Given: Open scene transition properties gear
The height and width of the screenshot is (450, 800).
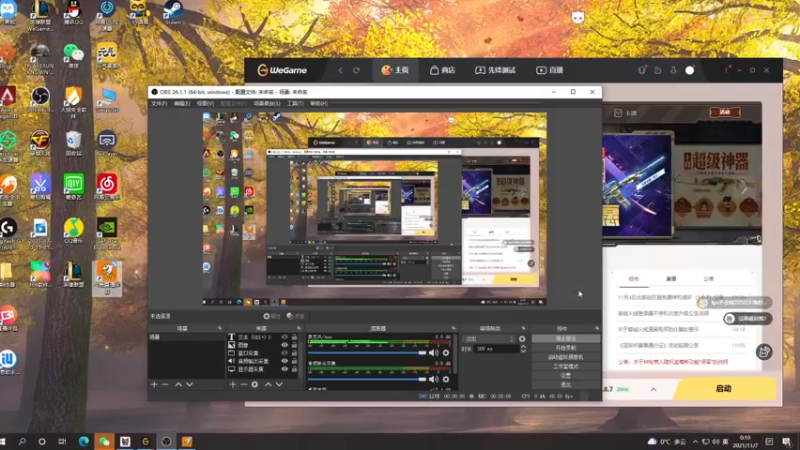Looking at the screenshot, I should (522, 339).
